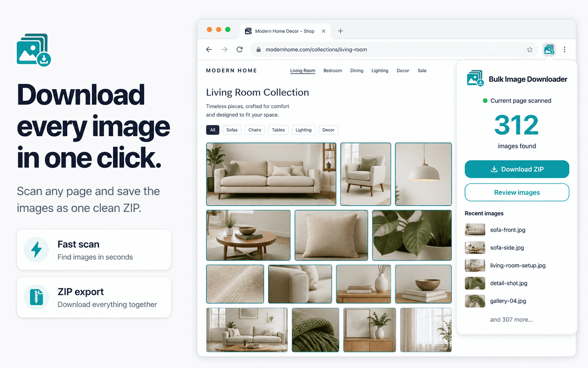The width and height of the screenshot is (588, 368).
Task: Click the popup's Bulk Image Downloader logo
Action: click(x=475, y=78)
